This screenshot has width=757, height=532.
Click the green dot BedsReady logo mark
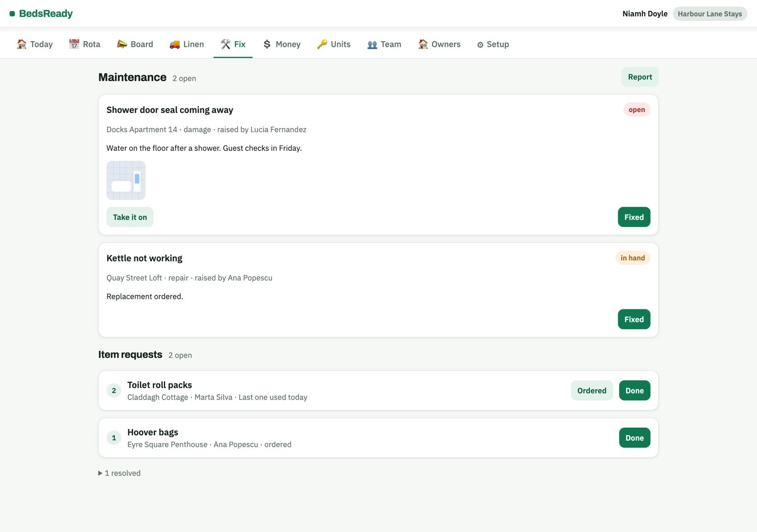click(x=12, y=14)
